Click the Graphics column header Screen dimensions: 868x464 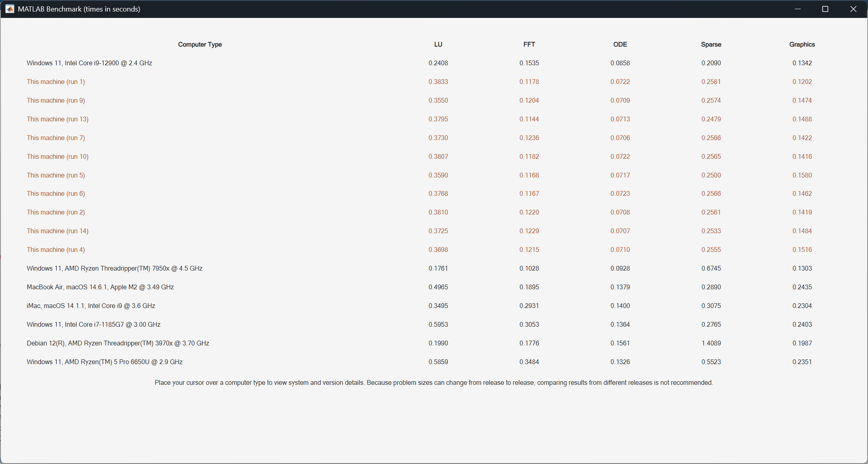tap(802, 45)
